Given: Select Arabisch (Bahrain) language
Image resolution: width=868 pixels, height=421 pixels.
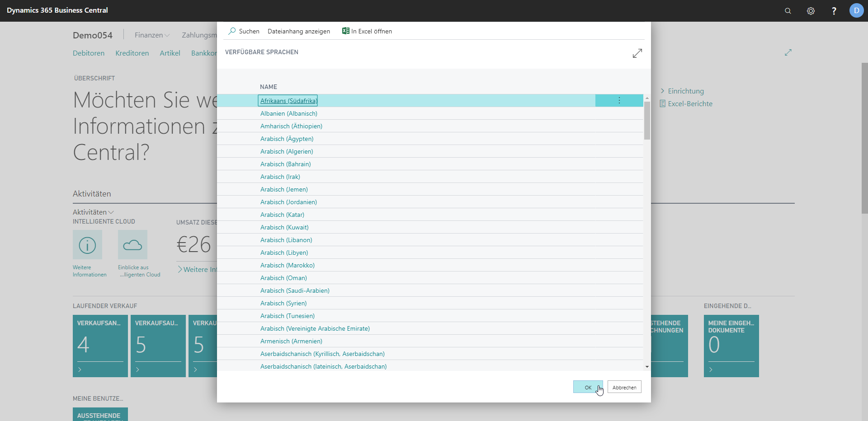Looking at the screenshot, I should tap(286, 164).
